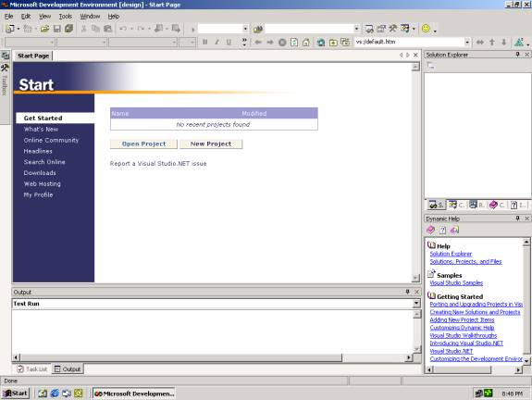
Task: Click the Find in Files binoculars icon
Action: (x=258, y=30)
